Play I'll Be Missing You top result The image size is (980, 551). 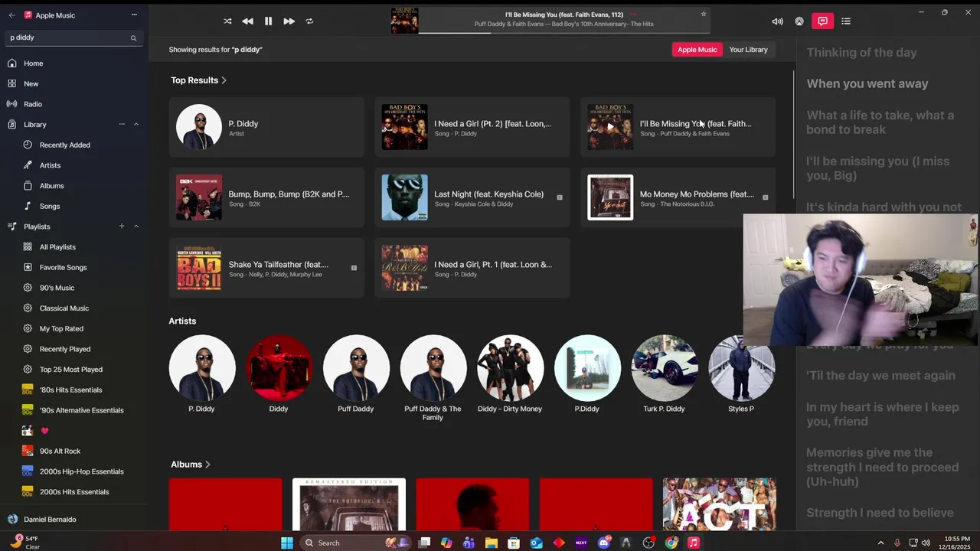click(678, 127)
